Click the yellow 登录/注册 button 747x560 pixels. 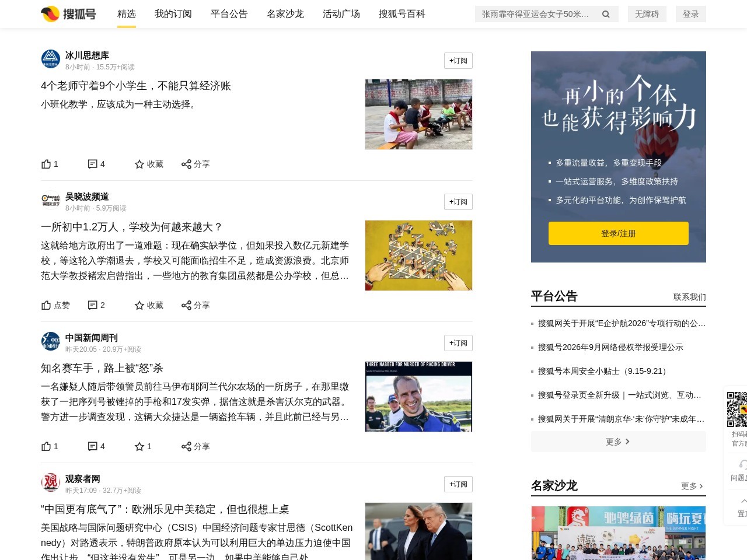point(619,233)
